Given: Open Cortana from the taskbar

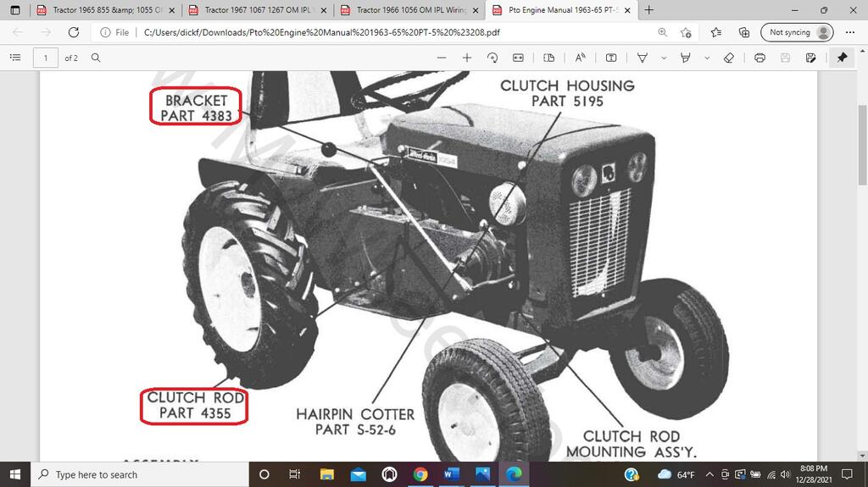Looking at the screenshot, I should click(x=264, y=474).
